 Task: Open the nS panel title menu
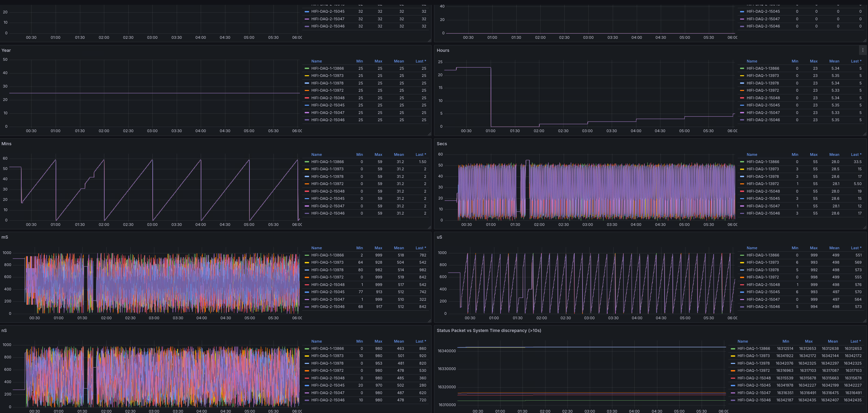(4, 331)
